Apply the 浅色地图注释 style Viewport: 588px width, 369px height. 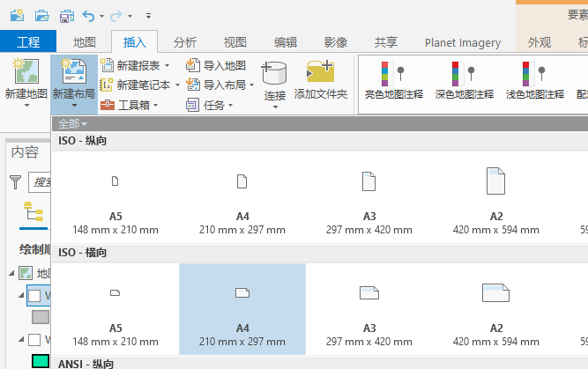(535, 80)
